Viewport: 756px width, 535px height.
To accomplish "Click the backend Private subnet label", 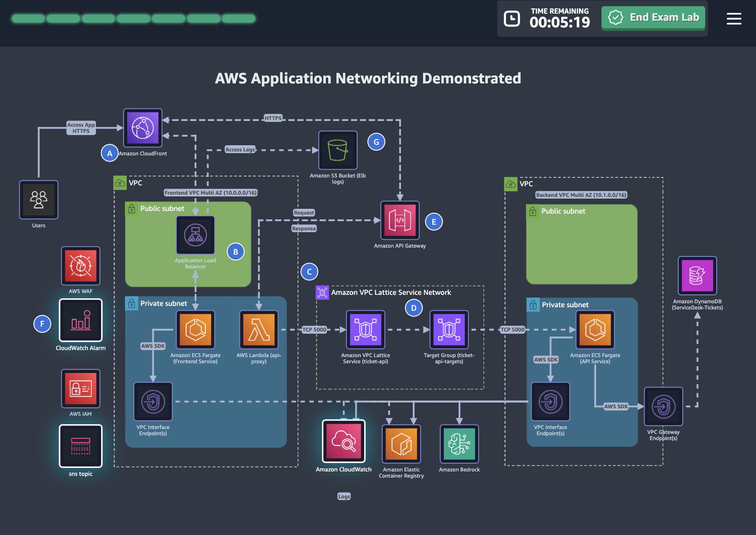I will point(565,305).
